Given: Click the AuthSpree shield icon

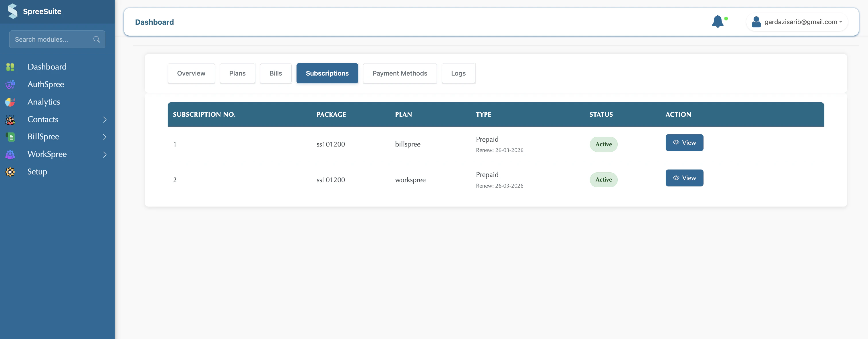Looking at the screenshot, I should 10,84.
